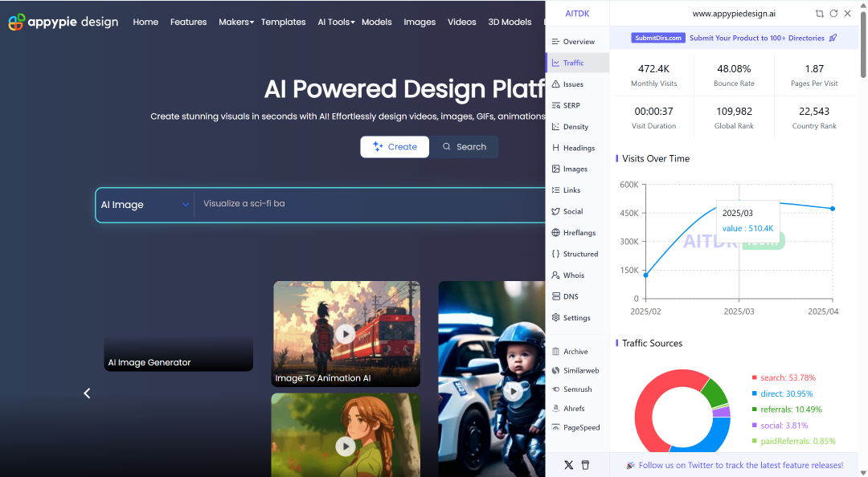Click the PageSpeed gauge icon
Viewport: 868px width, 477px height.
(556, 427)
